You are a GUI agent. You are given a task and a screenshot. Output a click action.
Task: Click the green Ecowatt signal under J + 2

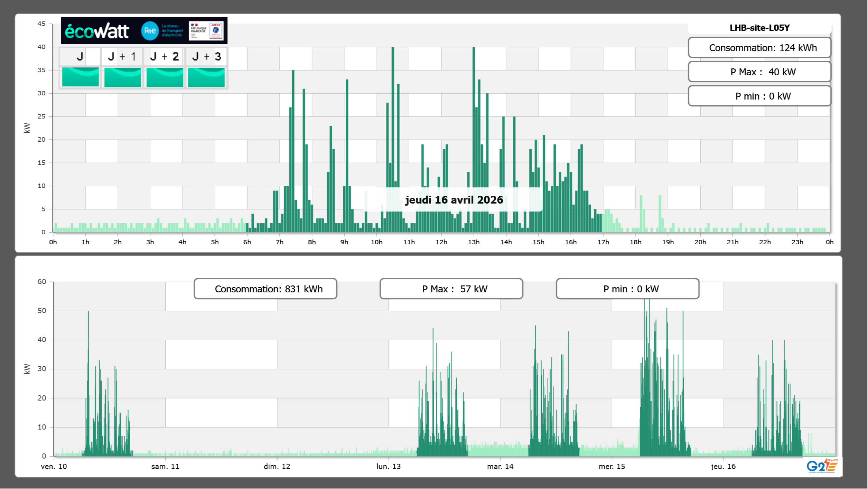pos(165,77)
